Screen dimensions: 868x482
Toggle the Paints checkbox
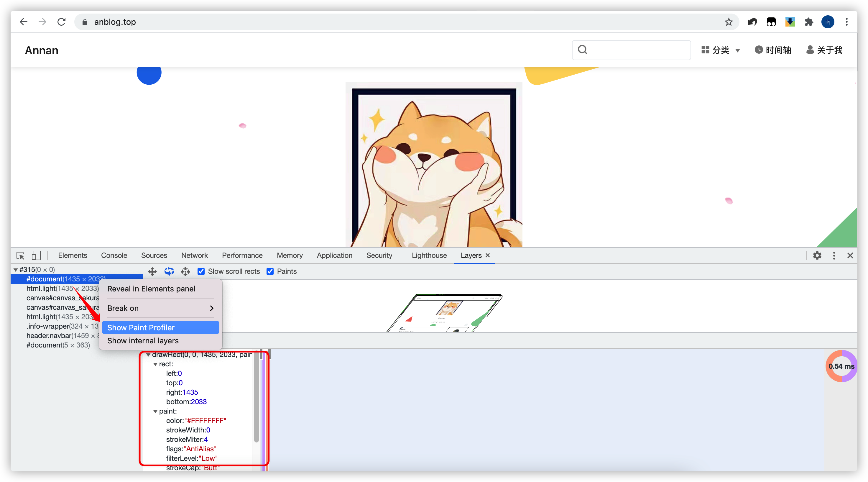point(270,271)
